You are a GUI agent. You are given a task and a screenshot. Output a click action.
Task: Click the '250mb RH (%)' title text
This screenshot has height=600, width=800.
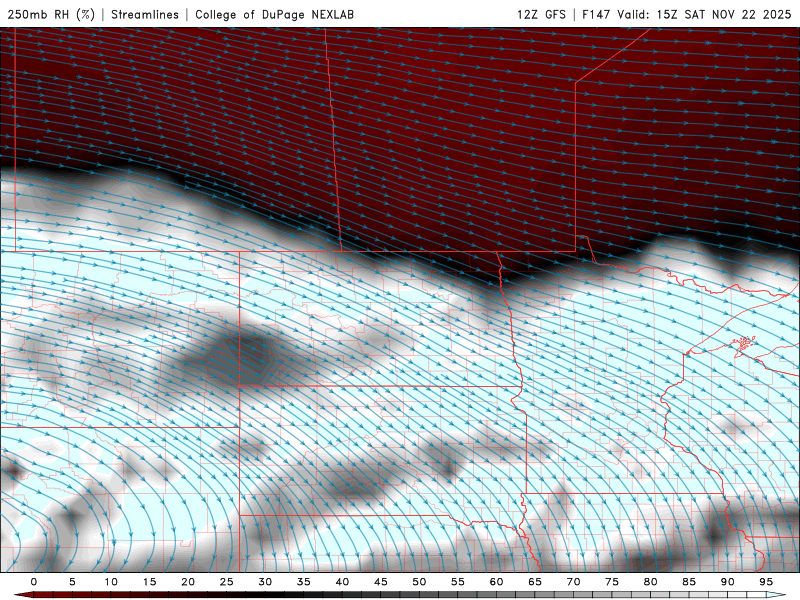tap(51, 14)
